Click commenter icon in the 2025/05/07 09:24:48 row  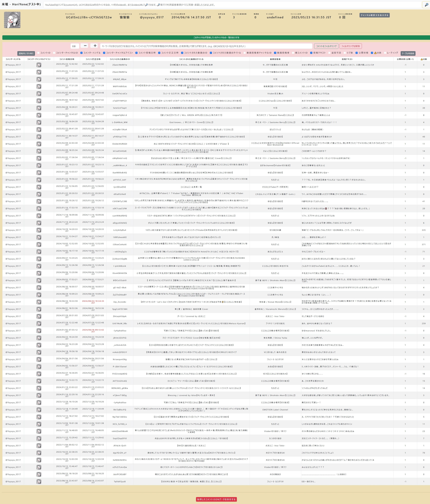click(39, 94)
